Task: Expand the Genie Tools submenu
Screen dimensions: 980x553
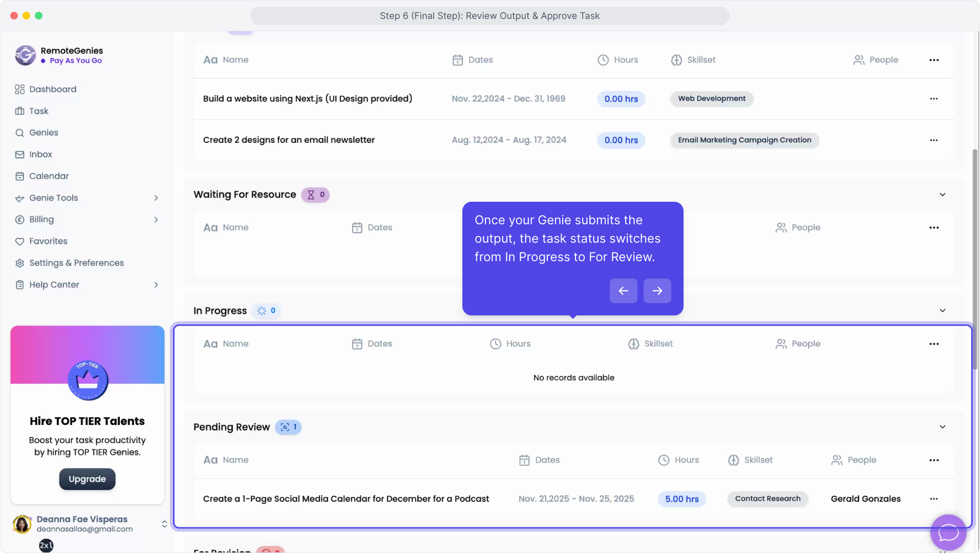Action: (156, 198)
